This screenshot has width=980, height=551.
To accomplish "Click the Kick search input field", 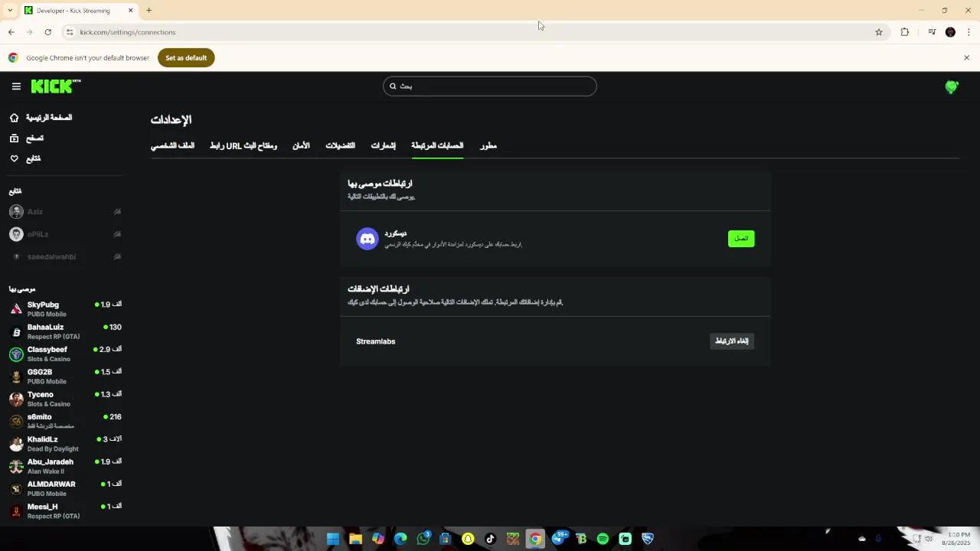I will 490,86.
